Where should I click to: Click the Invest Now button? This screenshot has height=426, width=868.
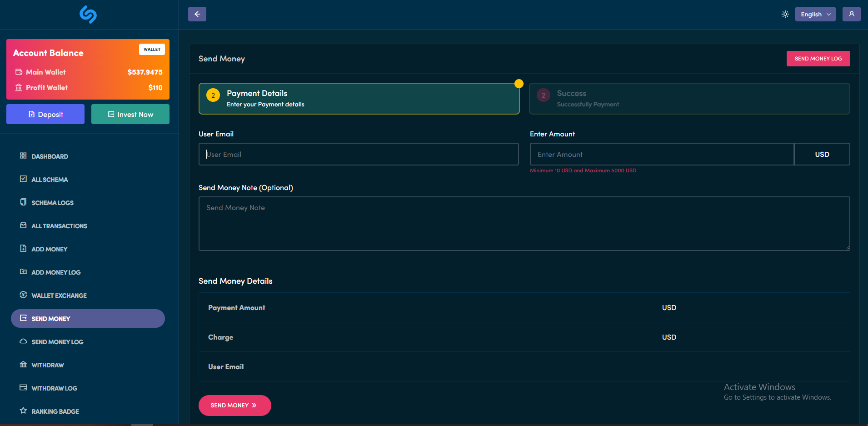click(x=130, y=114)
